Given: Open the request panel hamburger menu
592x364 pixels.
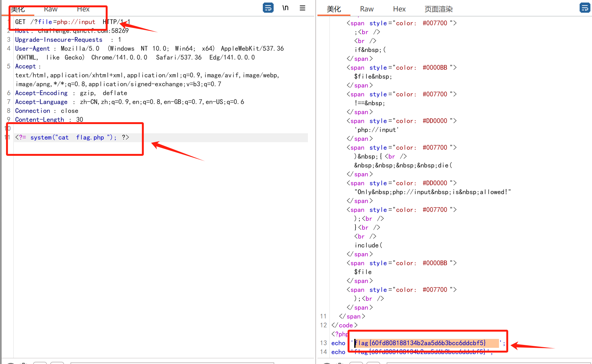Looking at the screenshot, I should point(303,8).
